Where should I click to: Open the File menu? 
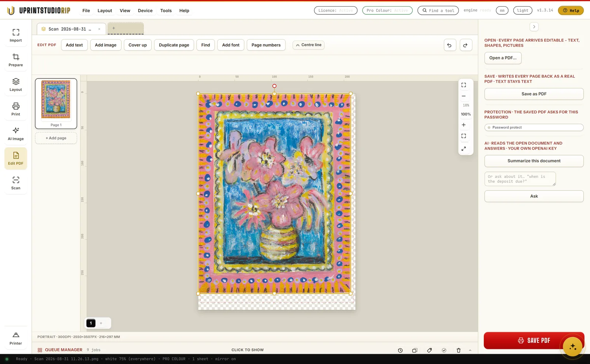(86, 11)
